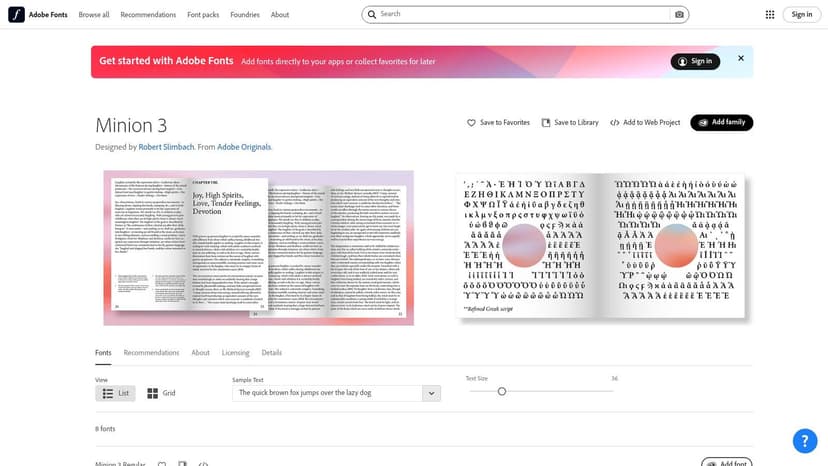Click the Sample Text input box
Screen dimensions: 828x466
point(327,393)
